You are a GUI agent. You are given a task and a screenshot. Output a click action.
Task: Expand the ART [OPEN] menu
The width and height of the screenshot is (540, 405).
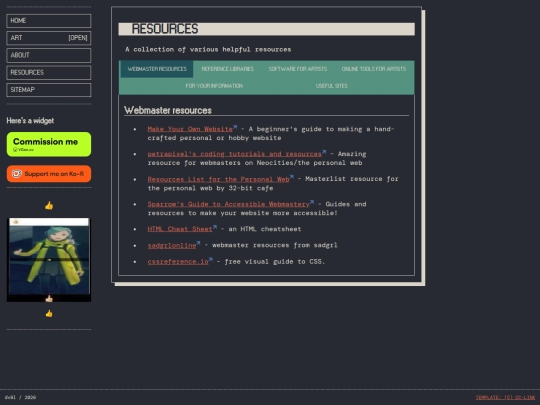tap(49, 38)
